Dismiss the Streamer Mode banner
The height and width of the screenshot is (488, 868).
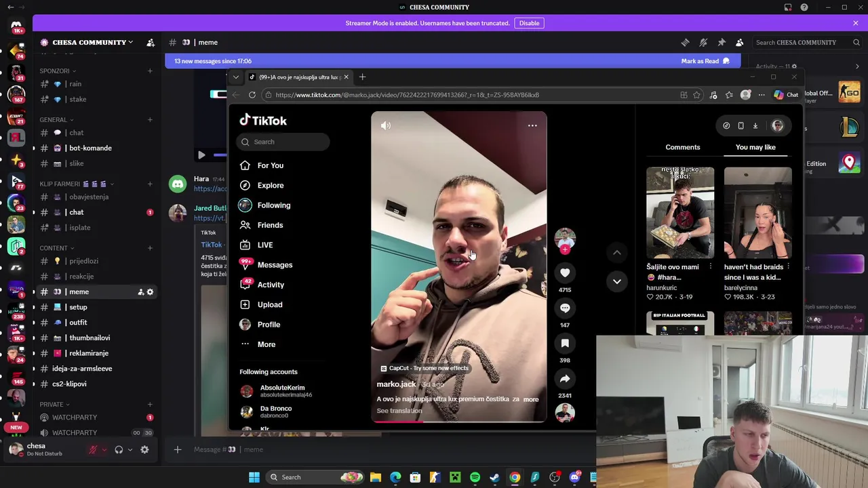click(855, 23)
